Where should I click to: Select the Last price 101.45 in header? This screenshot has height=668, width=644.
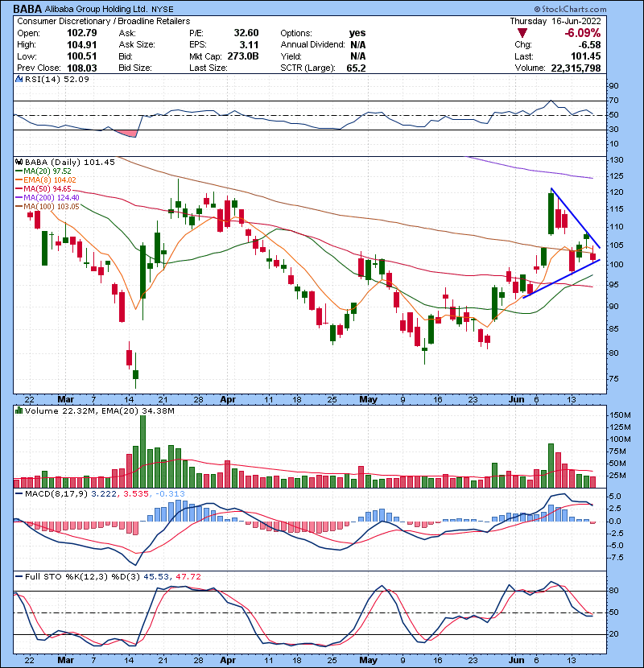[586, 56]
